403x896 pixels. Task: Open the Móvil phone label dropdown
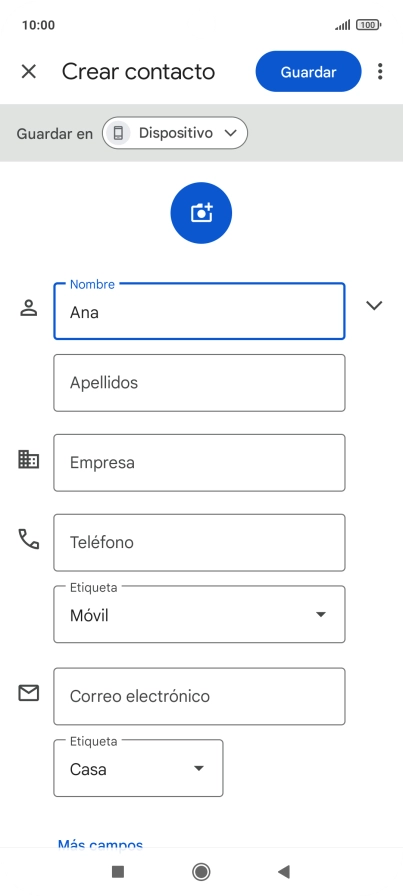pyautogui.click(x=199, y=614)
